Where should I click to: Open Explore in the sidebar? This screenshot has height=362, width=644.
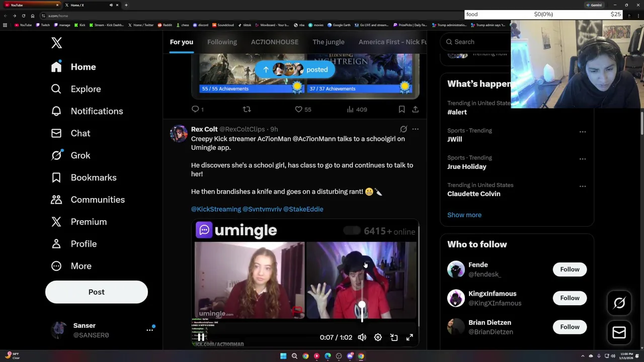click(76, 89)
